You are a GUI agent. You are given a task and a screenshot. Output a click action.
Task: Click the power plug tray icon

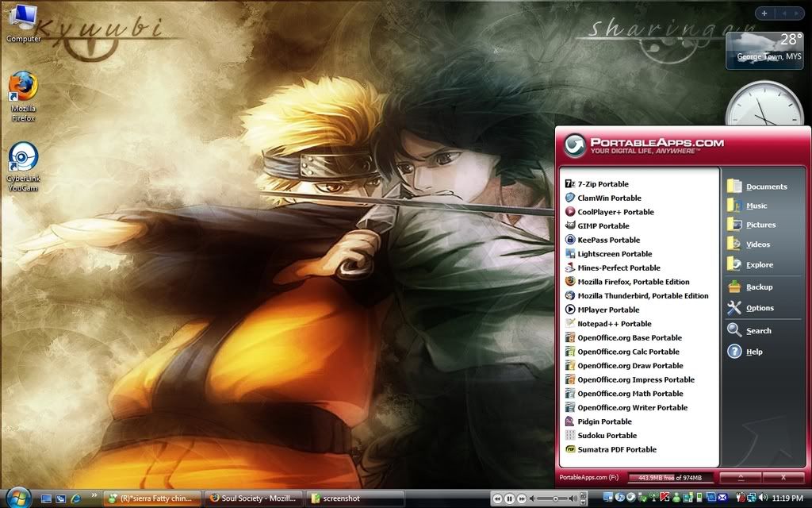click(x=741, y=498)
